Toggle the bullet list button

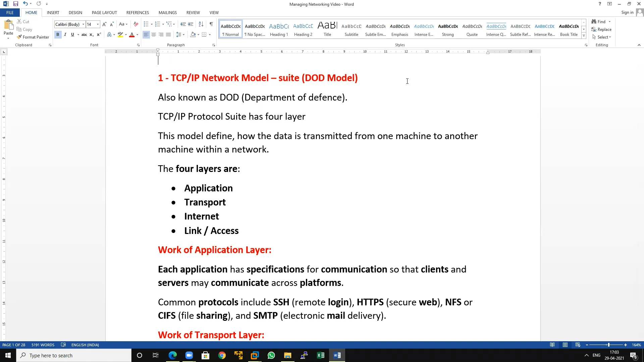pyautogui.click(x=146, y=24)
